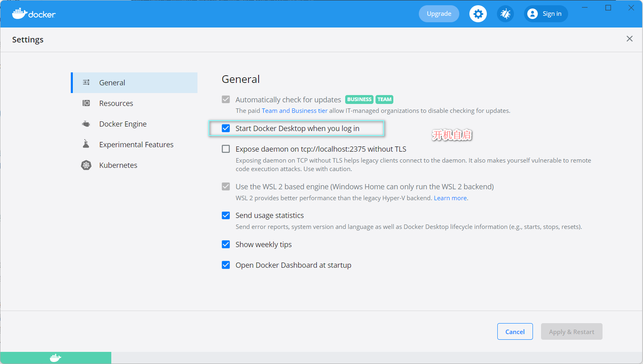643x364 pixels.
Task: Select the General settings tab
Action: [x=134, y=83]
